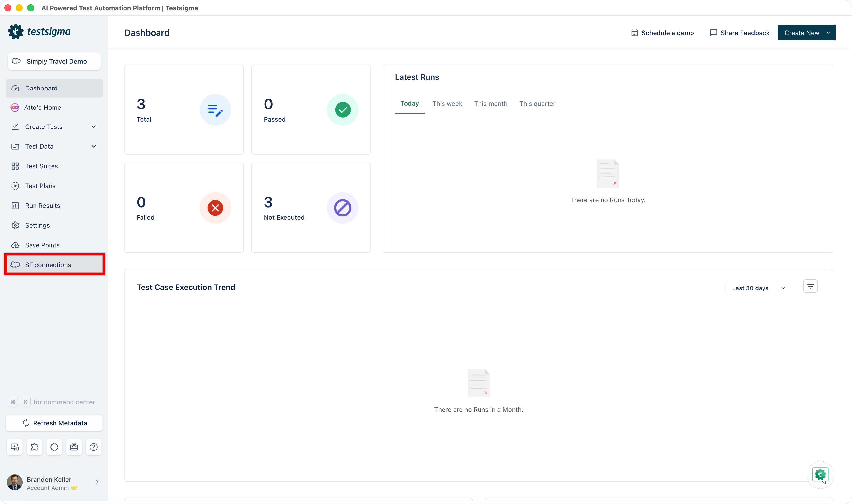Click Refresh Metadata button
This screenshot has height=504, width=852.
point(54,423)
